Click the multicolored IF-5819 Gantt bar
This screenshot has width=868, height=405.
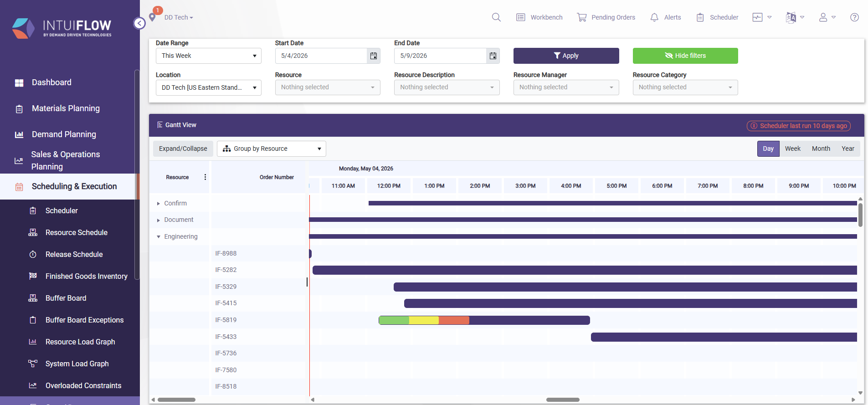pos(484,320)
